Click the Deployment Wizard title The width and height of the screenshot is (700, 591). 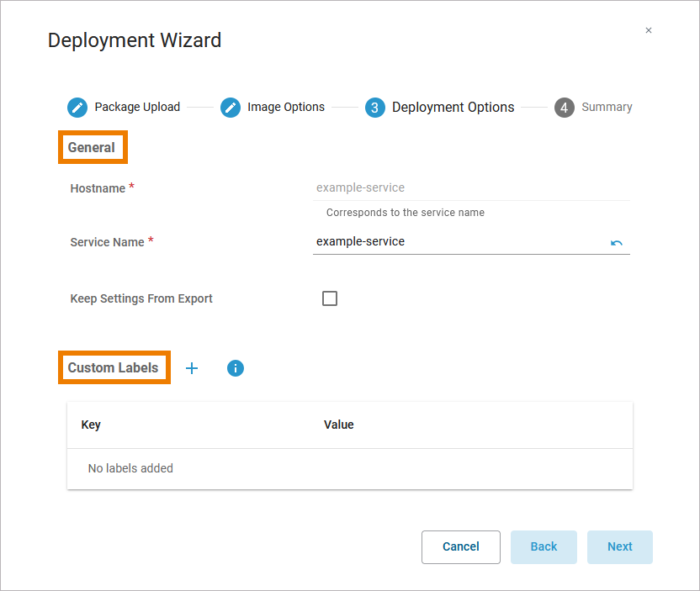135,40
